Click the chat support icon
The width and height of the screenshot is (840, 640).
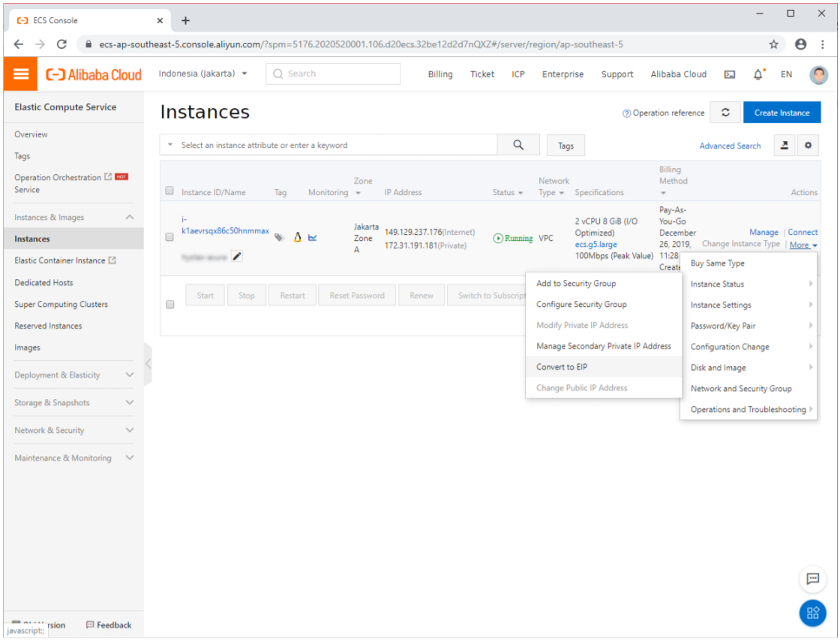812,578
